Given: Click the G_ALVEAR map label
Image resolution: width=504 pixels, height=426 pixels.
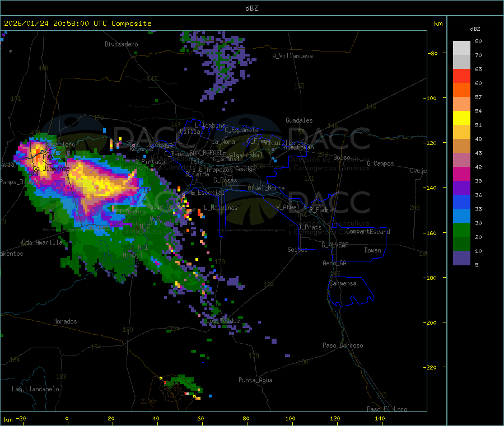Looking at the screenshot, I should coord(335,245).
